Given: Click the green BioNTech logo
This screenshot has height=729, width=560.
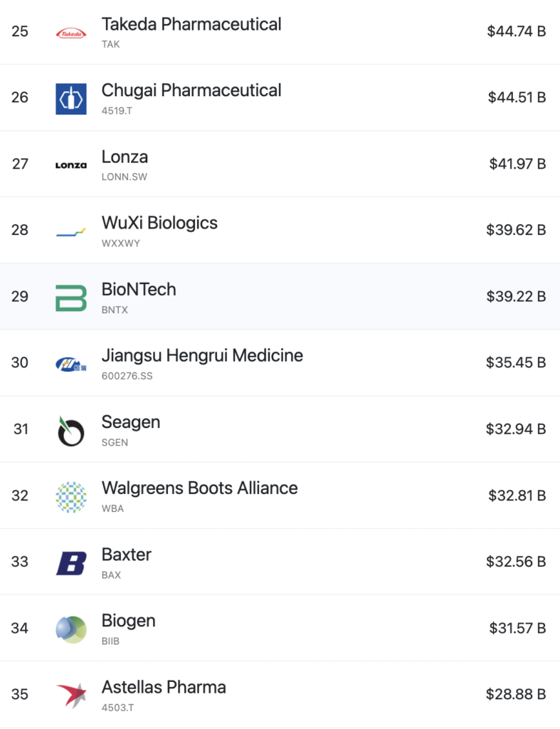Looking at the screenshot, I should [x=71, y=298].
